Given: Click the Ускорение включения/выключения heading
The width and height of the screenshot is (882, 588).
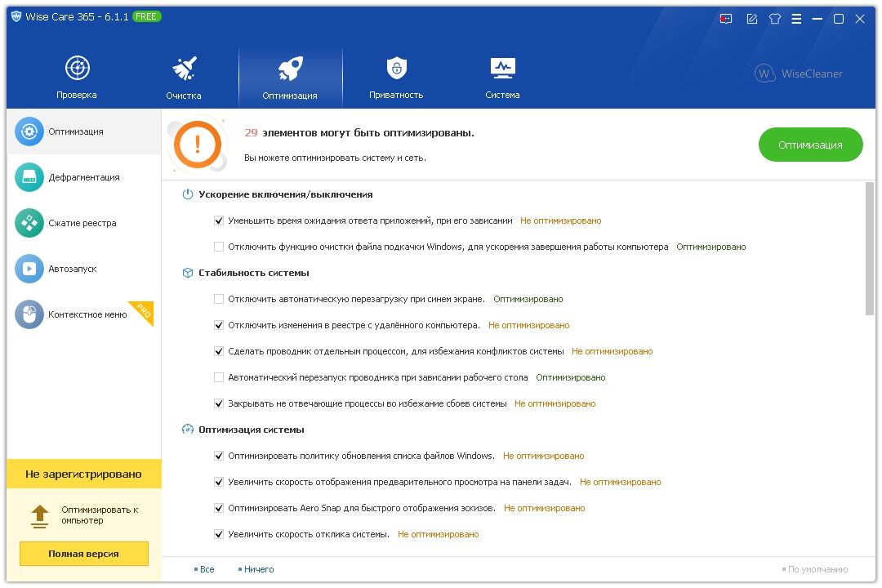Looking at the screenshot, I should click(x=285, y=194).
